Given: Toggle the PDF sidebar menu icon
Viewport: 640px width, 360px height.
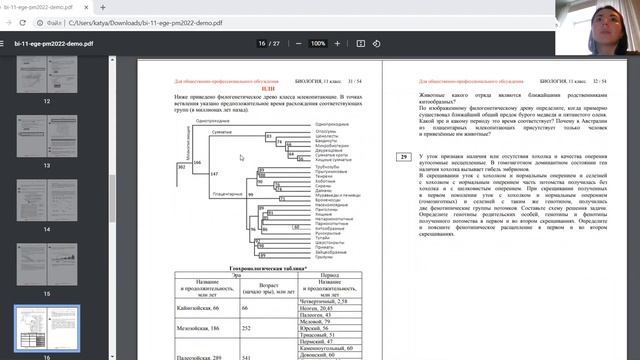Looking at the screenshot, I should [x=2, y=43].
